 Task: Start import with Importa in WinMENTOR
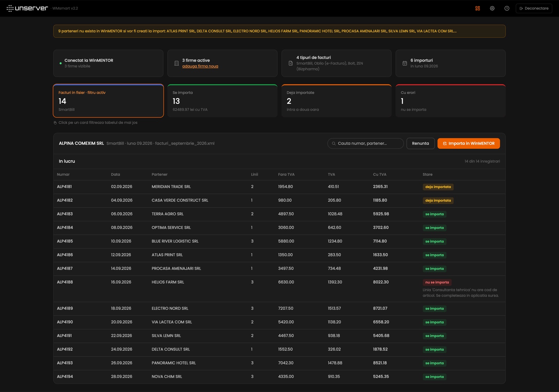point(469,144)
